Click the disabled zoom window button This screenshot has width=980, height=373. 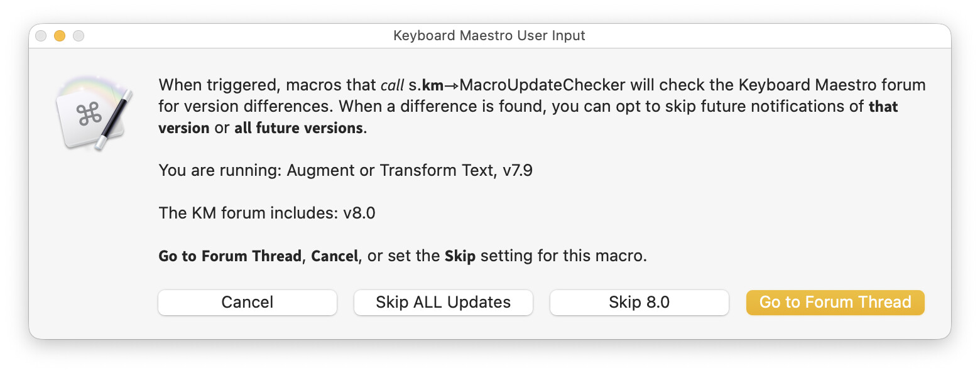[79, 36]
